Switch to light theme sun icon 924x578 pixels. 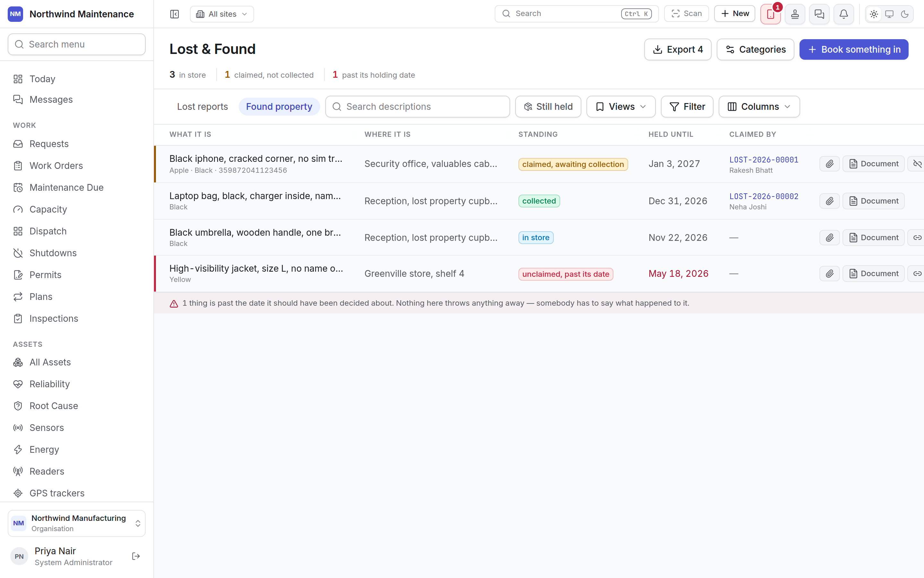coord(874,14)
